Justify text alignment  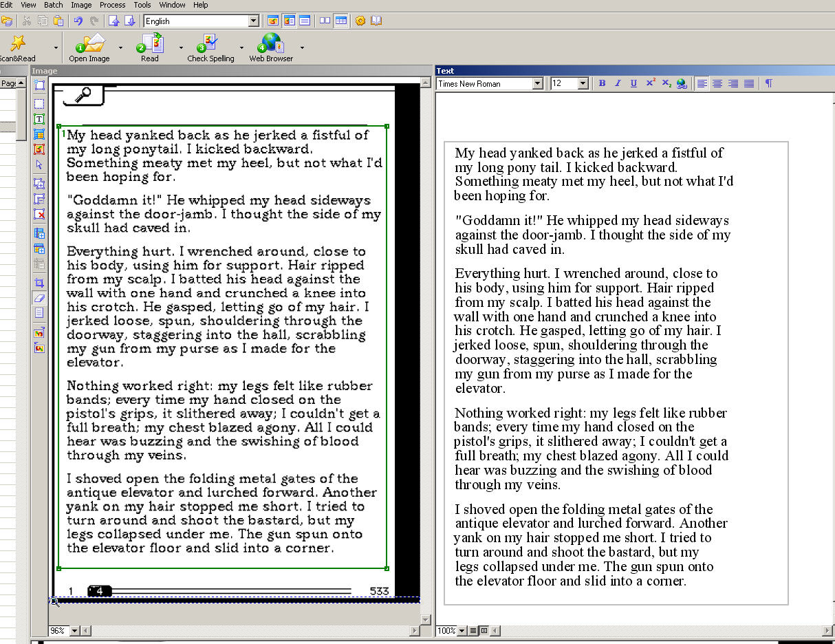tap(749, 83)
